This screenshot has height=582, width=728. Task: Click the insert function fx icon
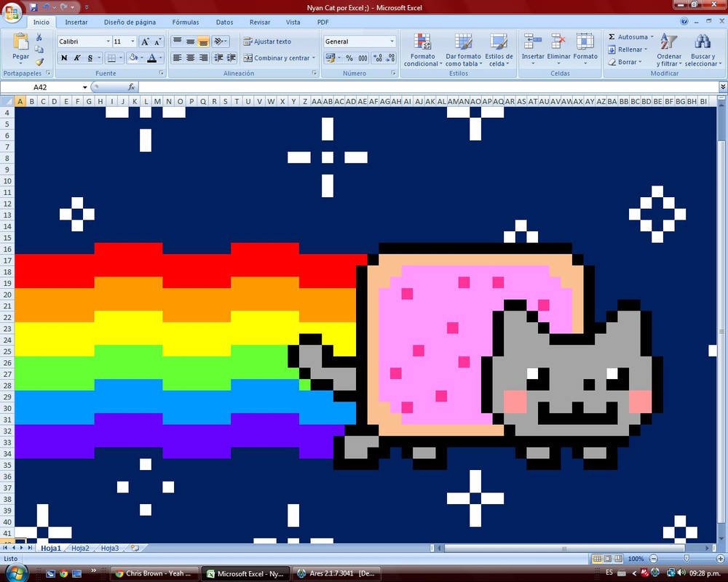[132, 87]
